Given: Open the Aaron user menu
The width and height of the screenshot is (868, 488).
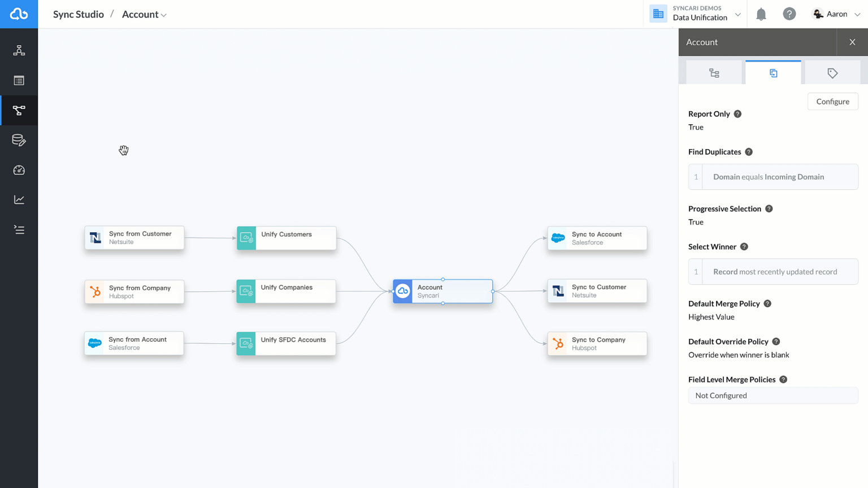Looking at the screenshot, I should pos(836,14).
